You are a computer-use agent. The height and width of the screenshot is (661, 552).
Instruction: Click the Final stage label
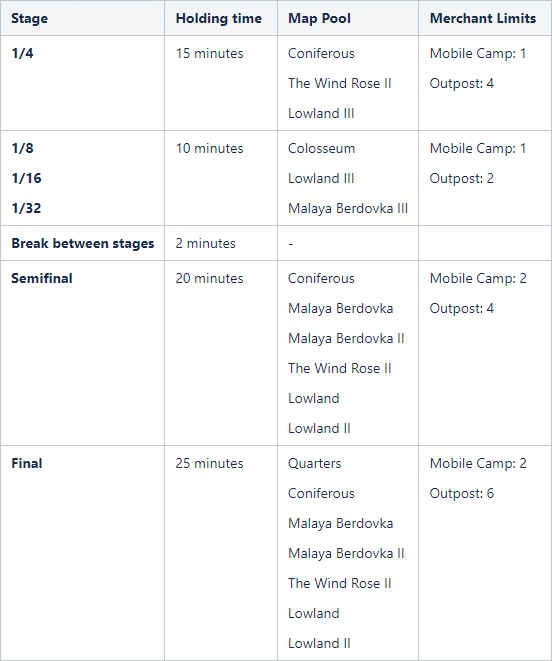pos(27,464)
